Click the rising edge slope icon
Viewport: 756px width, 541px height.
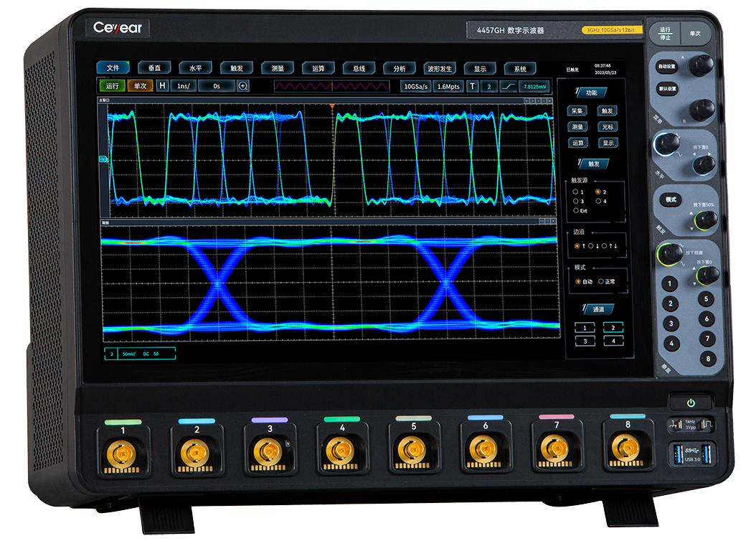(508, 87)
